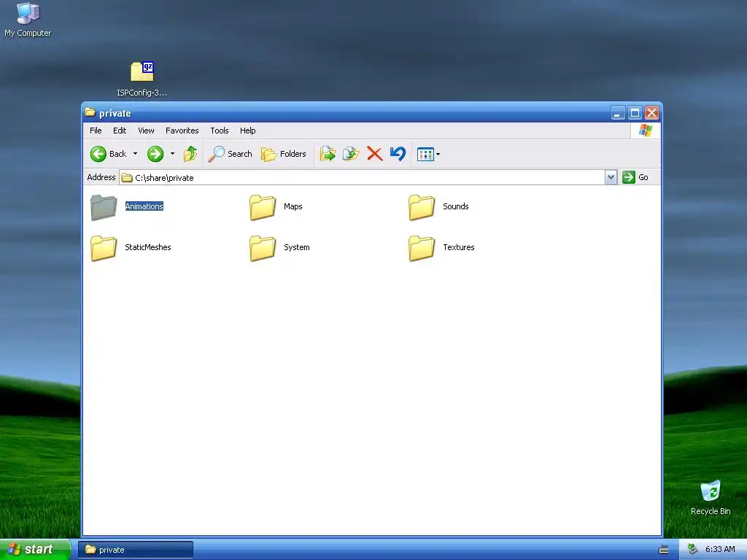Click the blue Undo arrow icon

(x=398, y=154)
